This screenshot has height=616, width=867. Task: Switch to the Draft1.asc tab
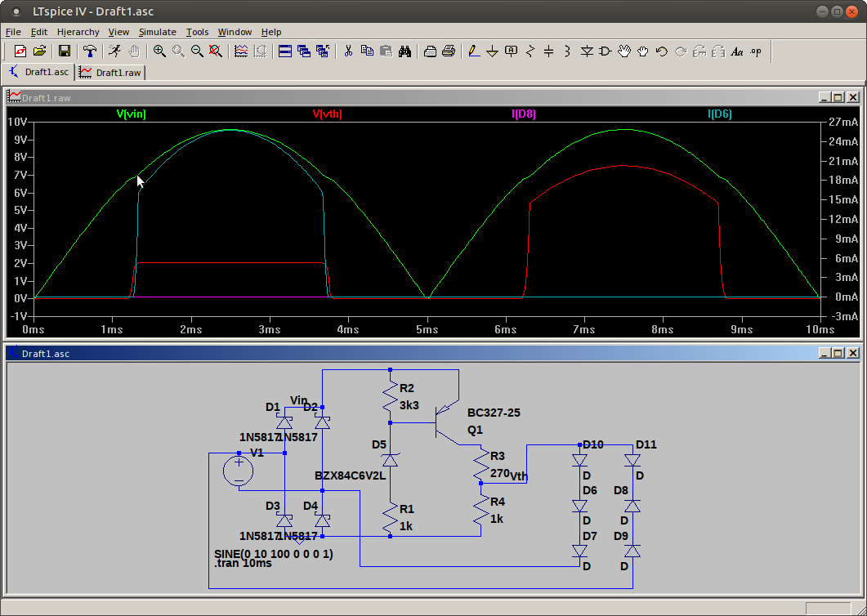coord(39,72)
